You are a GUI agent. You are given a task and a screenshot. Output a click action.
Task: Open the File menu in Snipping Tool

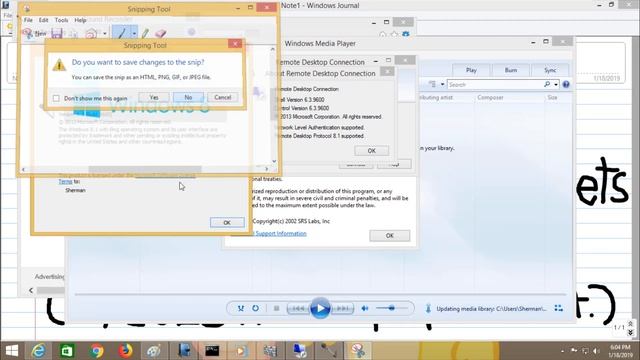point(28,20)
